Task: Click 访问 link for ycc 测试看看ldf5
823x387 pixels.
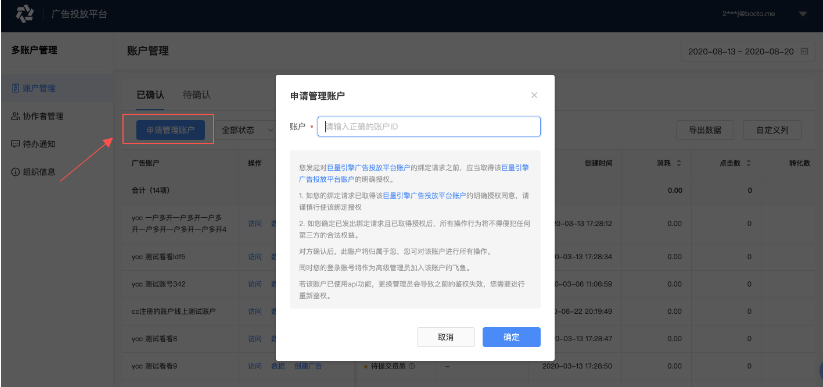Action: coord(255,257)
